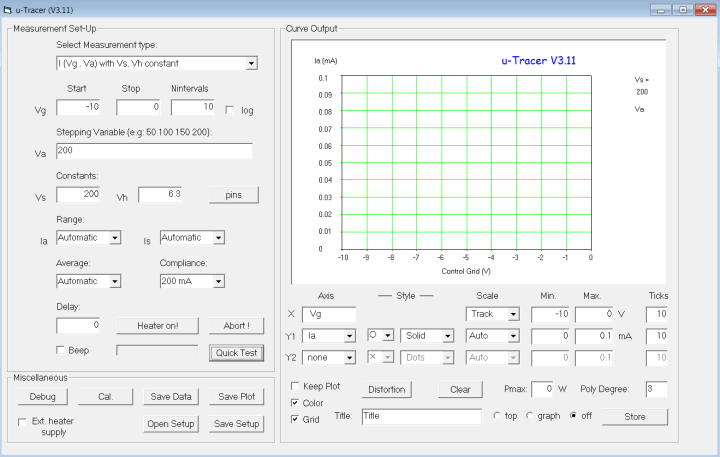The height and width of the screenshot is (457, 720).
Task: Click the pins button
Action: click(x=234, y=195)
